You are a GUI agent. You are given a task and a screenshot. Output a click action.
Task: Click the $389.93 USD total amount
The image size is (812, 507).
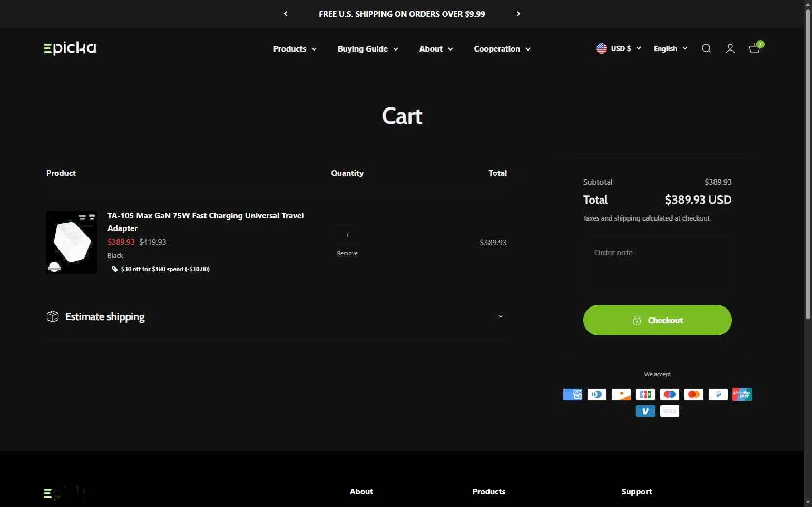pyautogui.click(x=698, y=200)
